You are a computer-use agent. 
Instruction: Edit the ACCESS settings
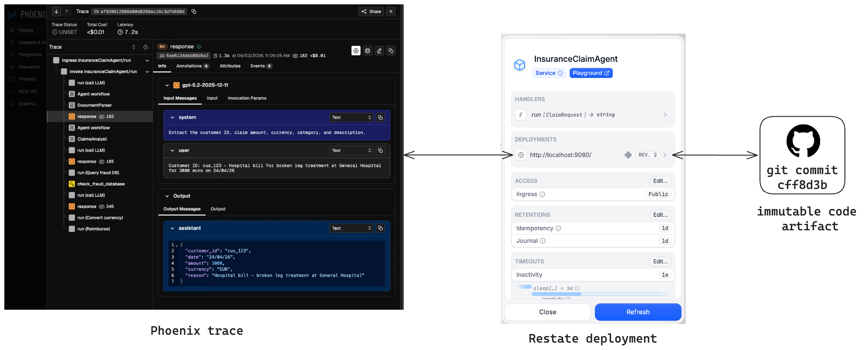(x=660, y=181)
